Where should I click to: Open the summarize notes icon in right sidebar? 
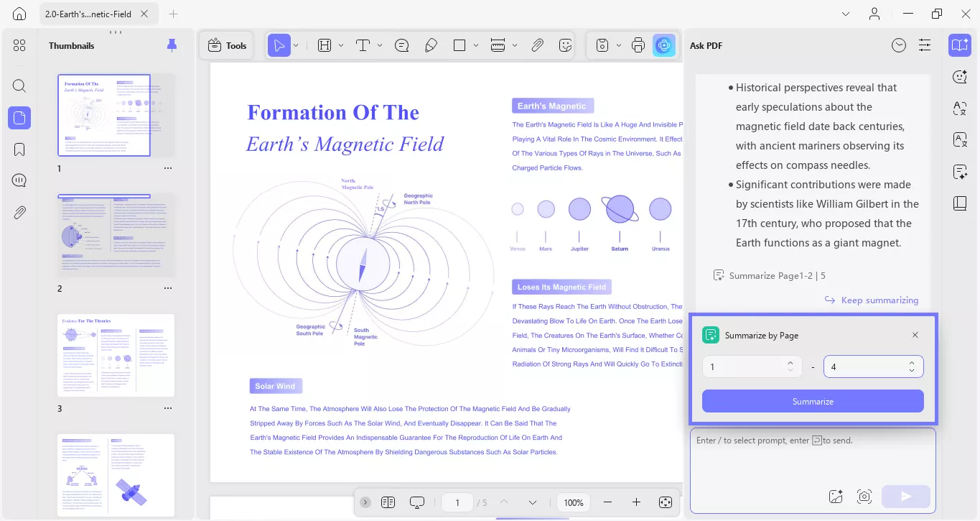(x=960, y=172)
